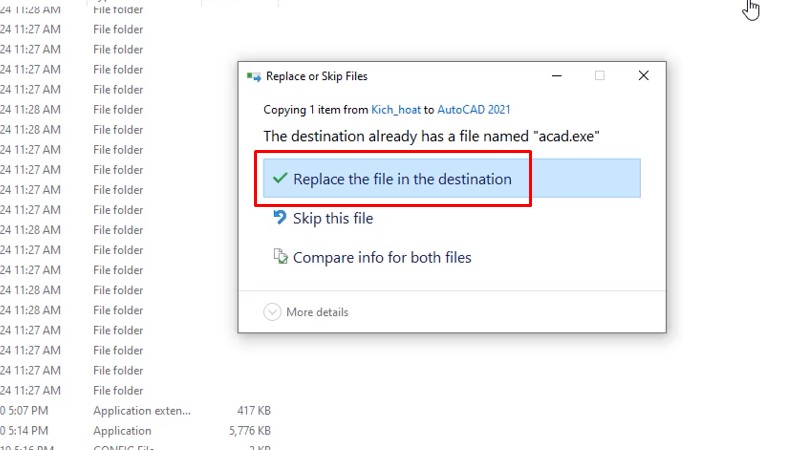
Task: Open the AutoCAD 2021 destination link
Action: point(474,109)
